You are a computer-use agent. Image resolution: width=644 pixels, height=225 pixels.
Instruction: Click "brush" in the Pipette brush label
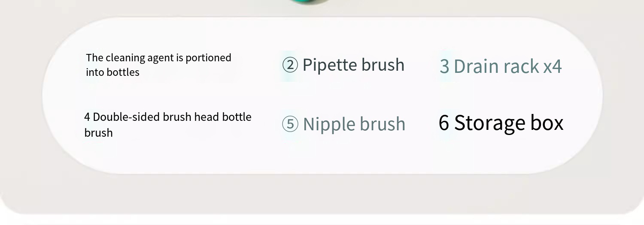[x=383, y=65]
